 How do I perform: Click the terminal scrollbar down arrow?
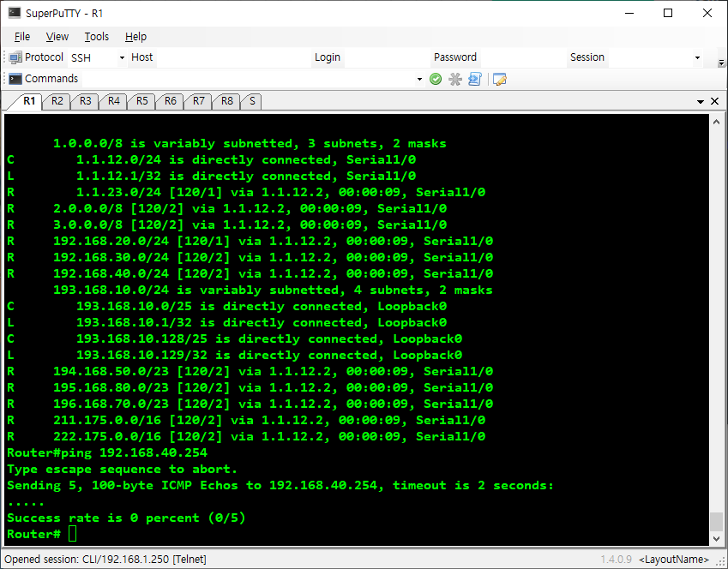[x=716, y=538]
